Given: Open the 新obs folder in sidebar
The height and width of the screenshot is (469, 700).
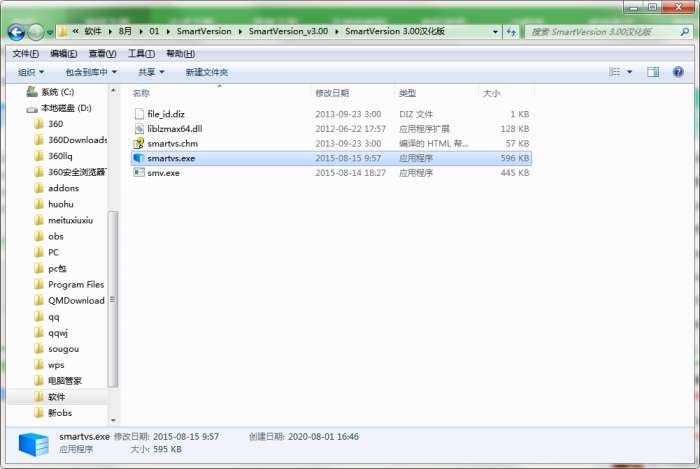Looking at the screenshot, I should point(60,413).
